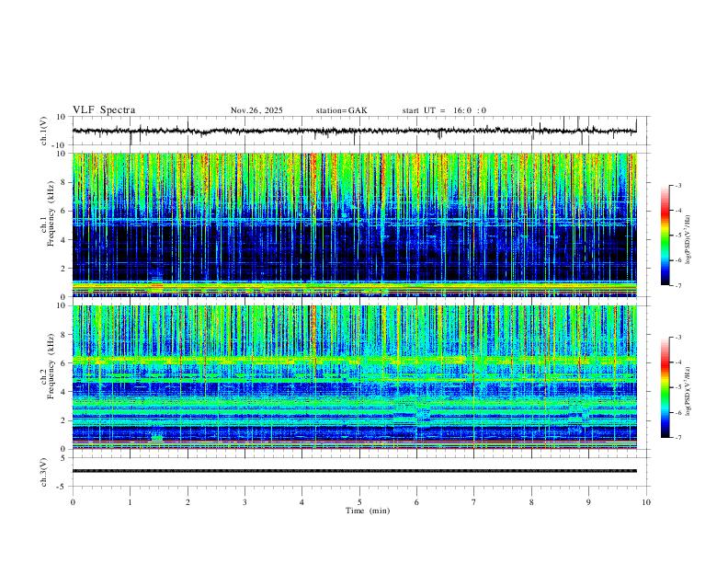The image size is (728, 563).
Task: Click the ch.1 log(PSD) color bar caption
Action: tap(688, 240)
